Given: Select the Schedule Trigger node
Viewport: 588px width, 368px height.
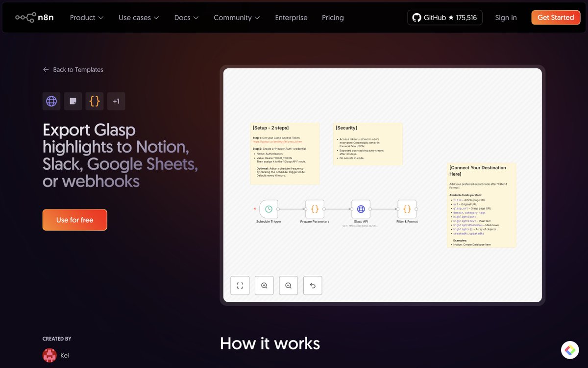Looking at the screenshot, I should pos(269,209).
